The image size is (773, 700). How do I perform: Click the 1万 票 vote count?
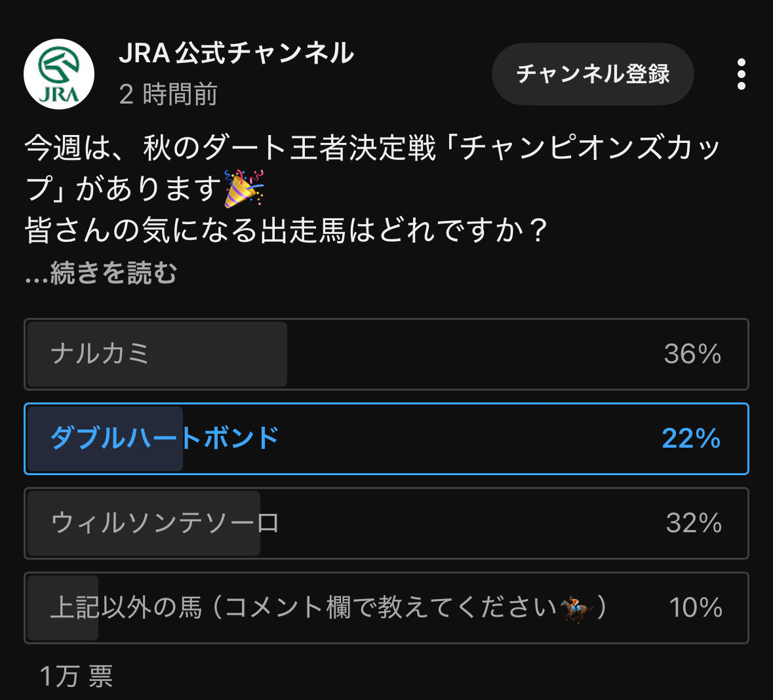tap(76, 676)
